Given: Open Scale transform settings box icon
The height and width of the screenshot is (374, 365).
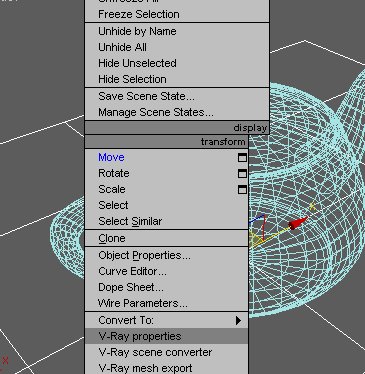Looking at the screenshot, I should (x=242, y=190).
